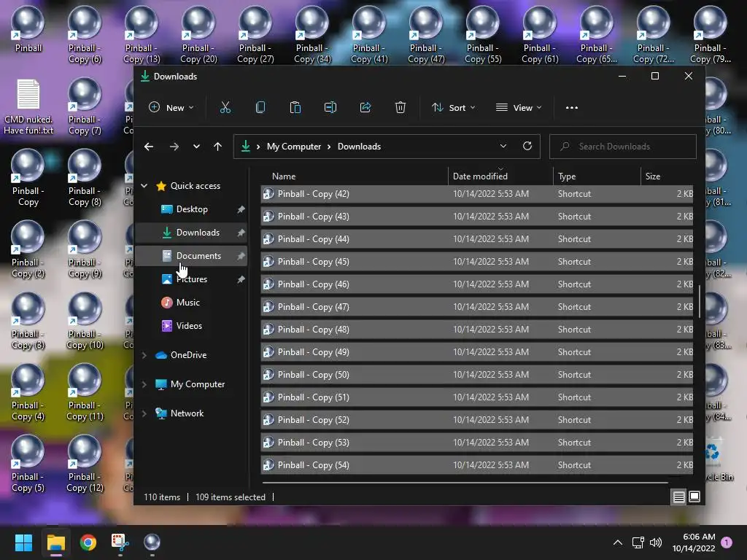Collapse the Quick access tree
747x560 pixels.
coord(144,186)
